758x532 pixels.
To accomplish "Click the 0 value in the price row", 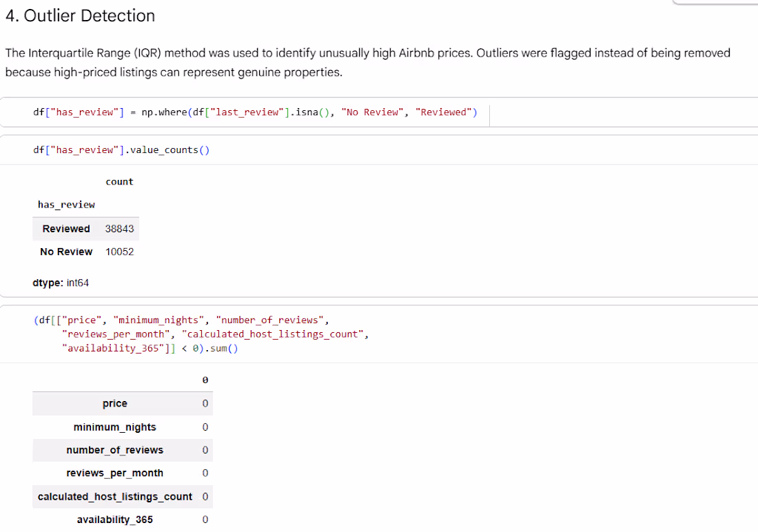I will tap(205, 403).
